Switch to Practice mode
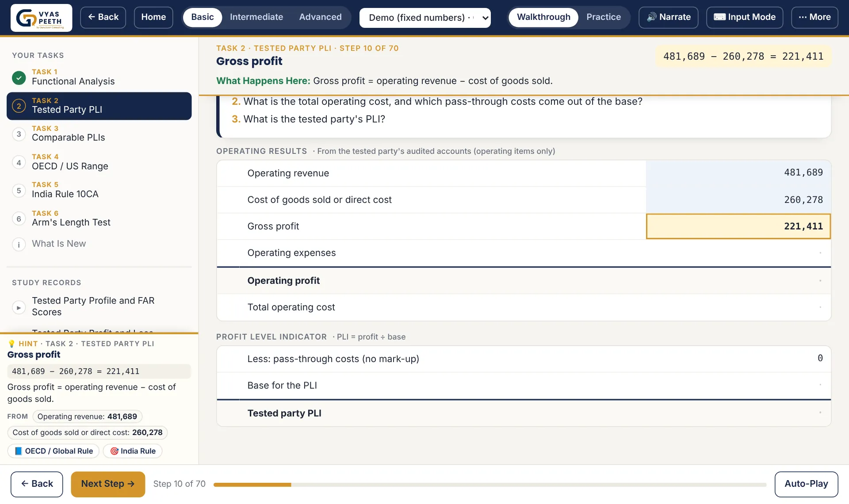 (603, 17)
